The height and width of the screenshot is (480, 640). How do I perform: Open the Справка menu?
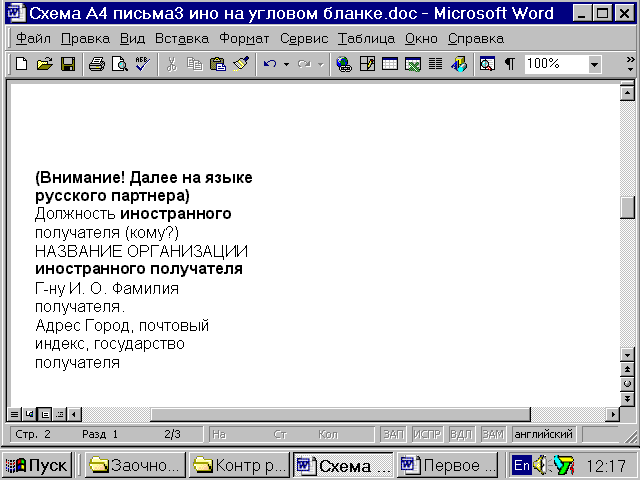pos(476,39)
